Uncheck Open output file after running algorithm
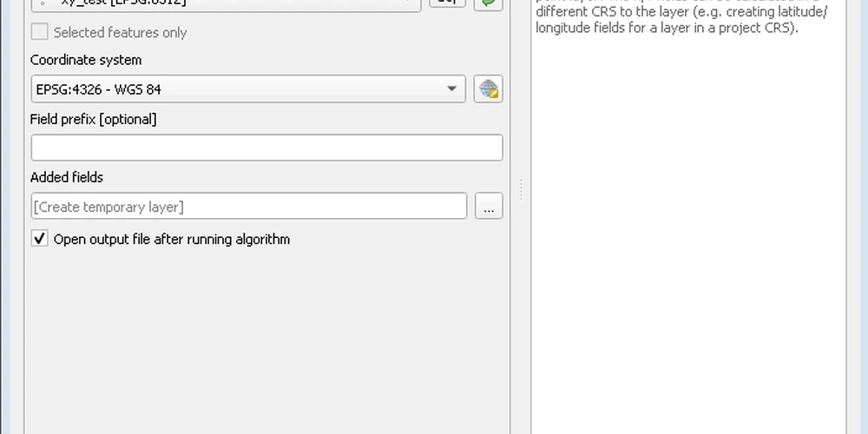This screenshot has height=434, width=868. coord(39,239)
